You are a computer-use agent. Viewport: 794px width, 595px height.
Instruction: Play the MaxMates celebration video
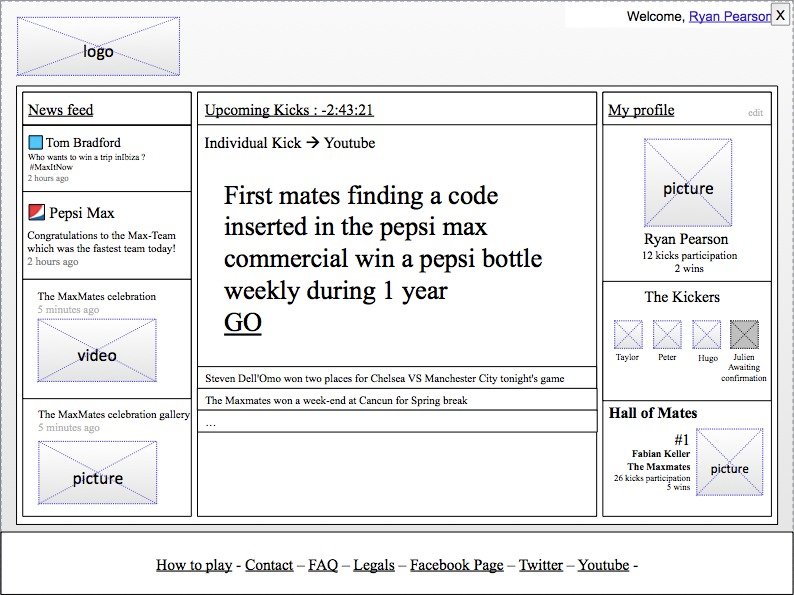click(97, 351)
